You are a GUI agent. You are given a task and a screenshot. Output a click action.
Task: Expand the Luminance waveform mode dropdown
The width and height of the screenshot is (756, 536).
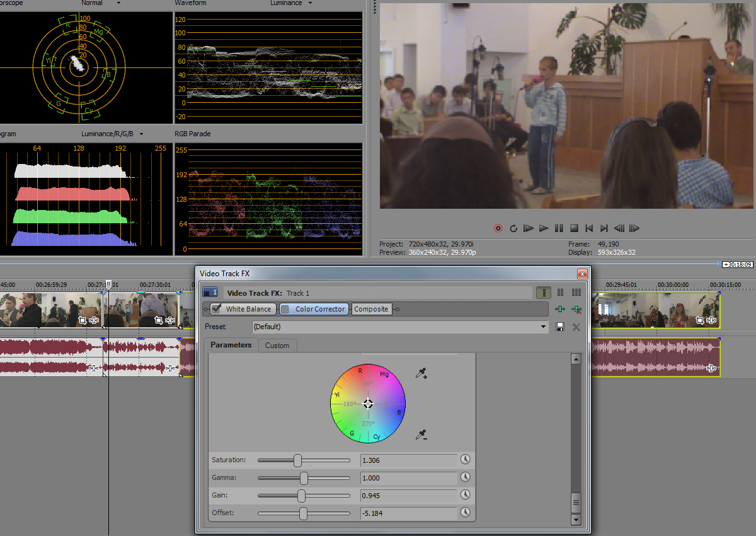point(309,3)
